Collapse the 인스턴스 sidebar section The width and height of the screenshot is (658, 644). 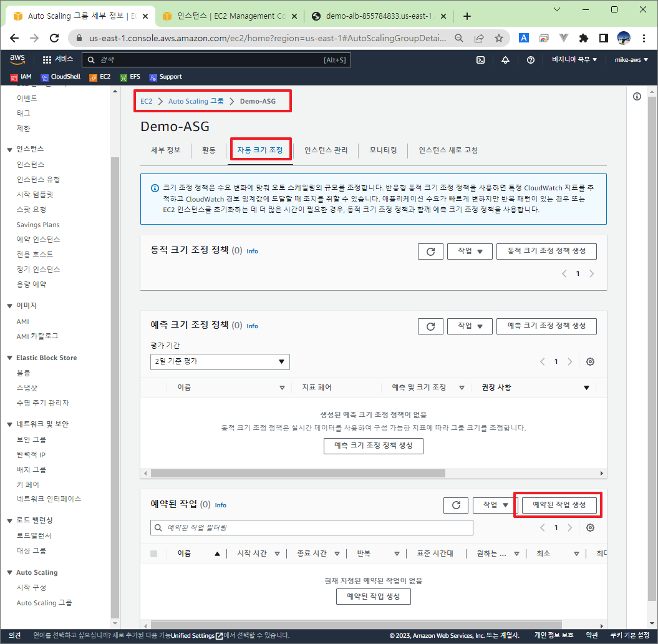click(x=9, y=149)
